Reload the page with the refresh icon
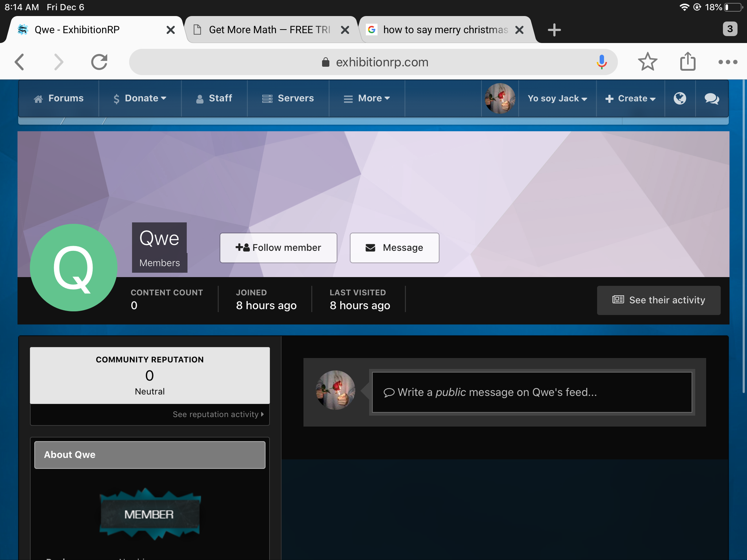Viewport: 747px width, 560px height. (99, 62)
